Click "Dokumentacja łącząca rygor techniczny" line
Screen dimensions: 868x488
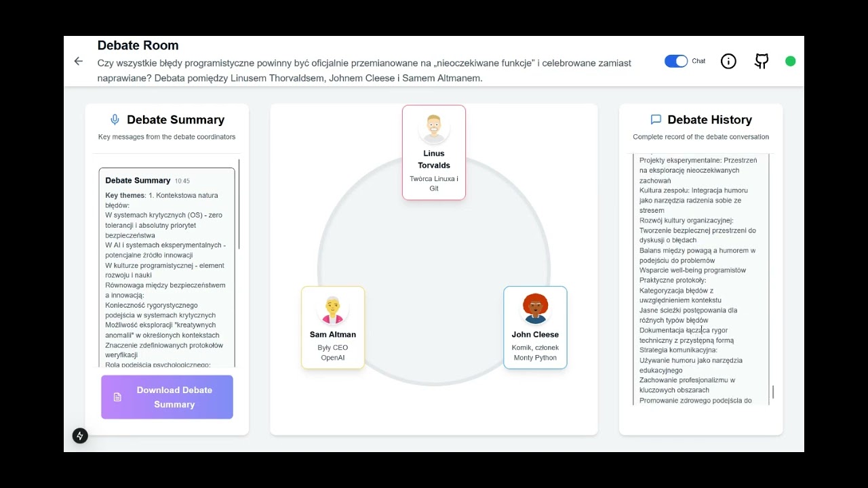click(x=686, y=335)
